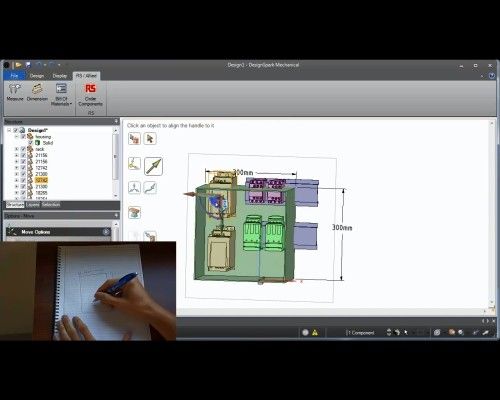Select the highlighted 12742 component
Screen dimensions: 500x400
point(41,180)
